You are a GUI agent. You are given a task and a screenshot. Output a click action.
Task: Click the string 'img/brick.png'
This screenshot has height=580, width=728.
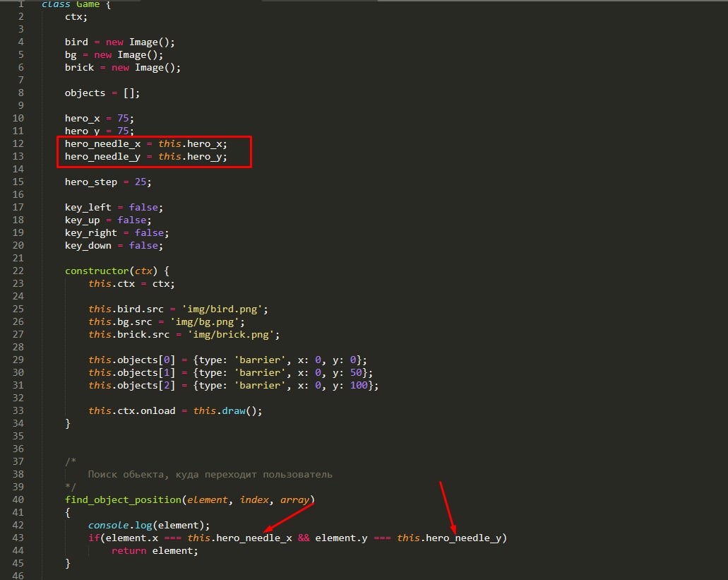point(231,334)
